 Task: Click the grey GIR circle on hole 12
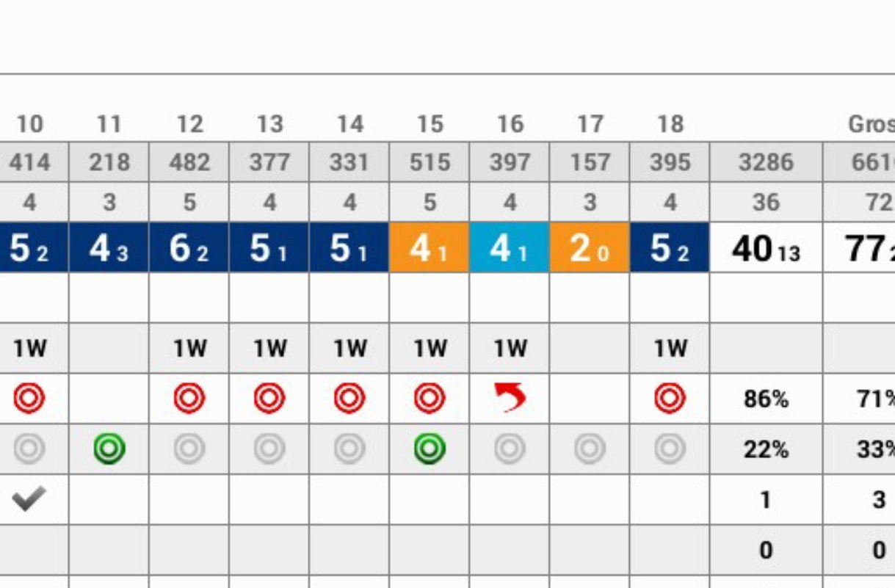pos(189,449)
